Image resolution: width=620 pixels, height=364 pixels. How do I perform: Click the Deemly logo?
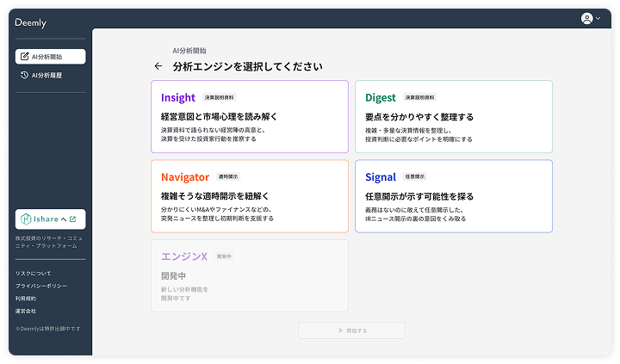pyautogui.click(x=30, y=22)
